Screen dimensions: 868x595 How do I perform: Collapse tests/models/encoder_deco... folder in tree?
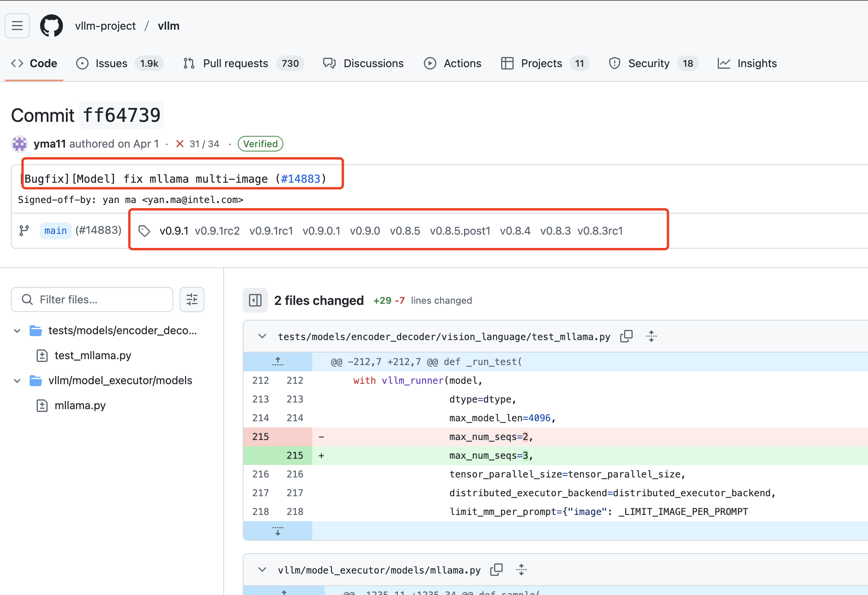[x=17, y=331]
